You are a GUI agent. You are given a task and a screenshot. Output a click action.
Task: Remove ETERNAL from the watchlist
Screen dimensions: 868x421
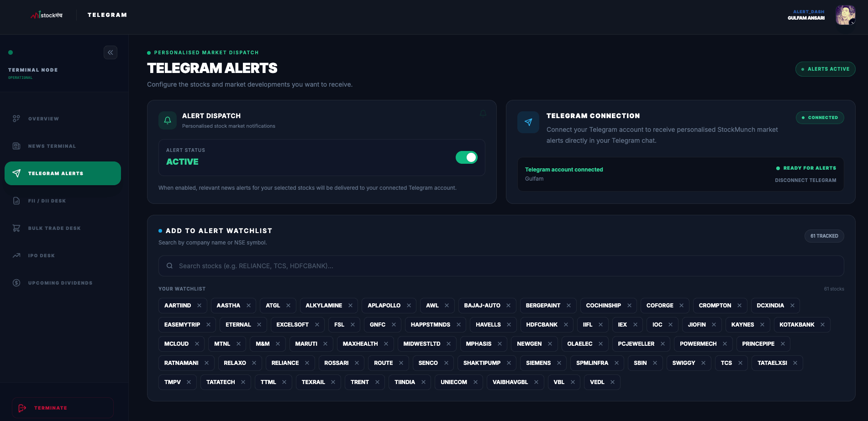pos(259,325)
